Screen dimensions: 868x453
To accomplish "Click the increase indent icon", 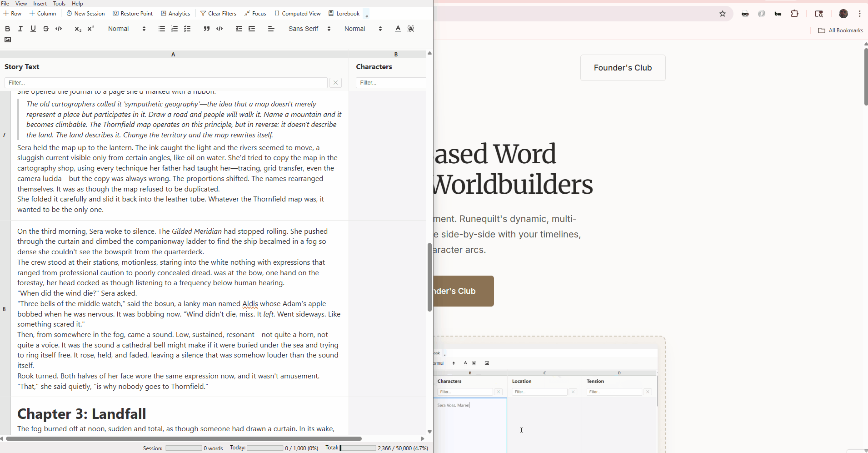I will (252, 29).
